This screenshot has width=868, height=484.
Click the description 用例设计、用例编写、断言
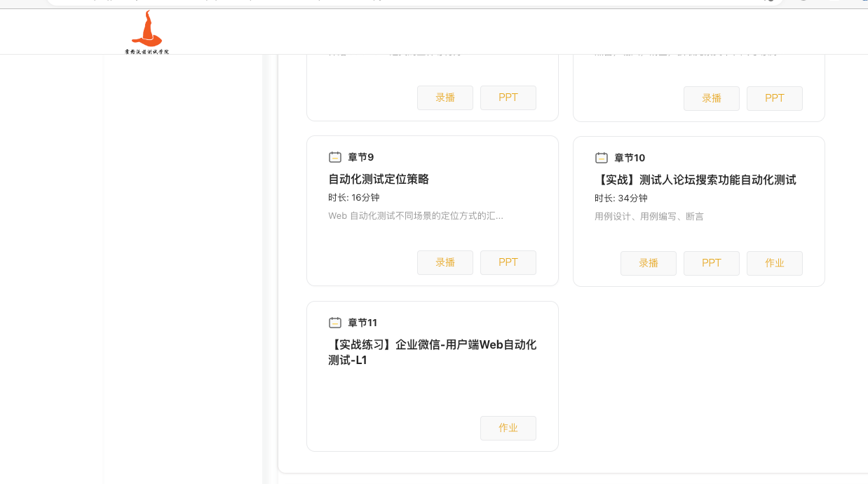649,217
